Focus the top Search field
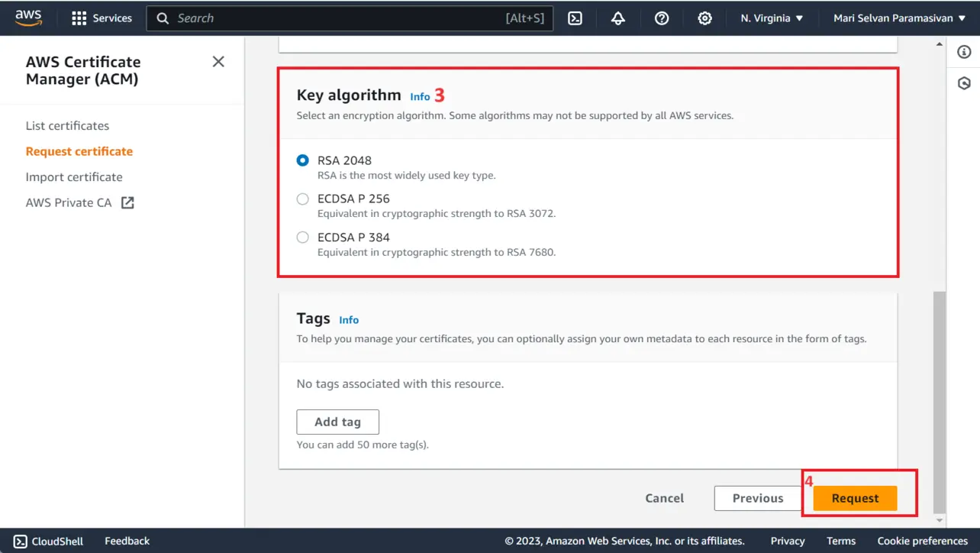980x553 pixels. tap(350, 18)
